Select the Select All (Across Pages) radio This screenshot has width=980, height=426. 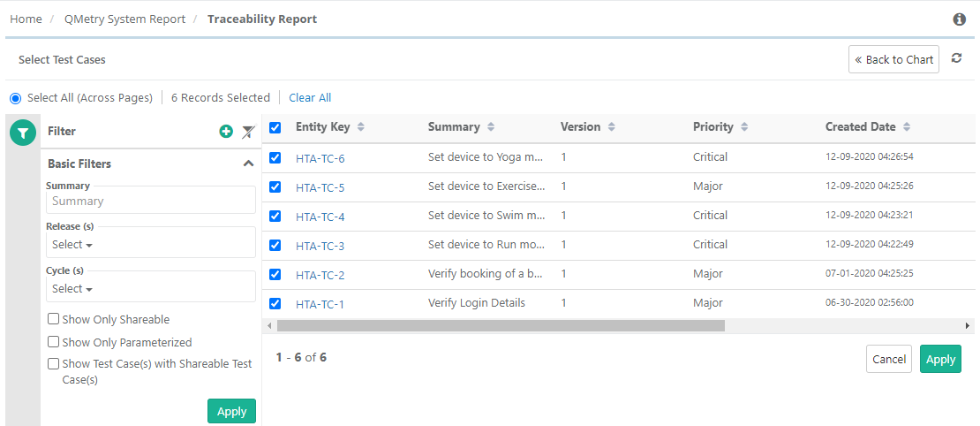pyautogui.click(x=16, y=98)
